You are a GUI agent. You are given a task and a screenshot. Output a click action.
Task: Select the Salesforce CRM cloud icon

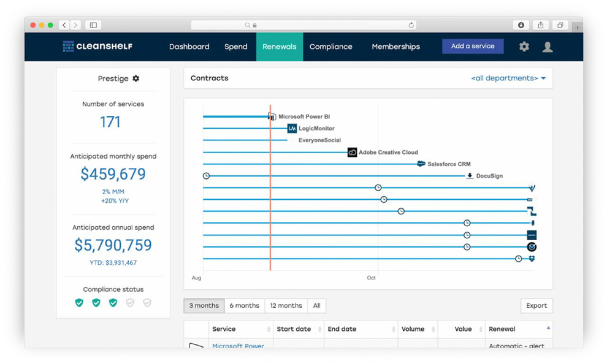coord(421,164)
